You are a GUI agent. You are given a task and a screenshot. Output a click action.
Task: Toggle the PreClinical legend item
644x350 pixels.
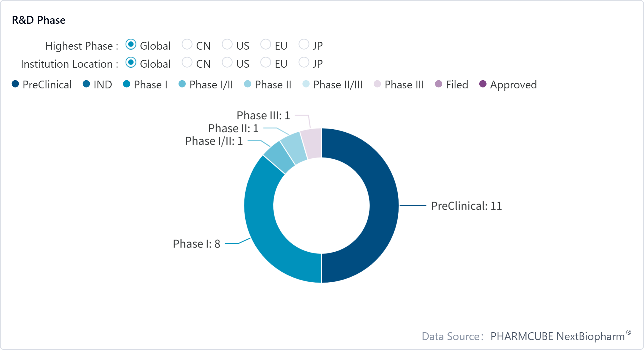(42, 84)
